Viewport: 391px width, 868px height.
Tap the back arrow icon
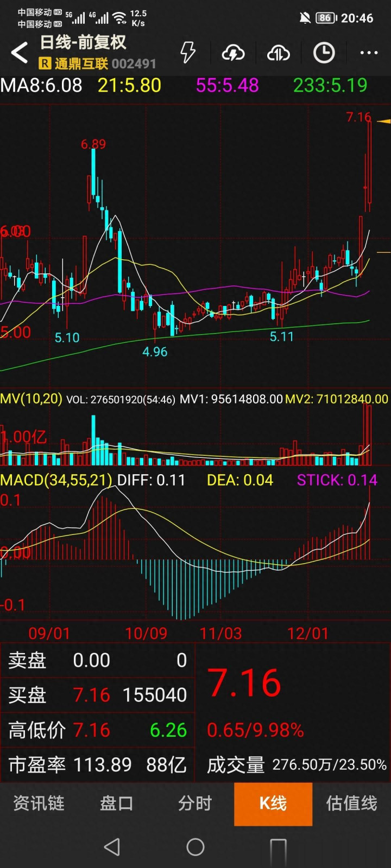[20, 53]
